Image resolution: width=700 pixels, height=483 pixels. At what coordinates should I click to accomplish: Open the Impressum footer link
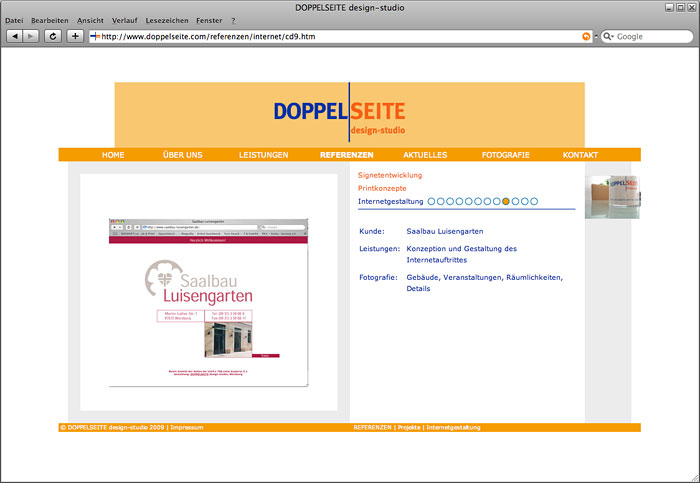pos(187,428)
